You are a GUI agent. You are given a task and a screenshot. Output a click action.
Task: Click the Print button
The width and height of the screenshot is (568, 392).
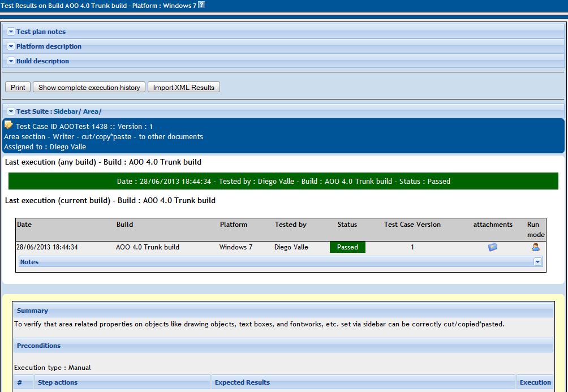(18, 87)
